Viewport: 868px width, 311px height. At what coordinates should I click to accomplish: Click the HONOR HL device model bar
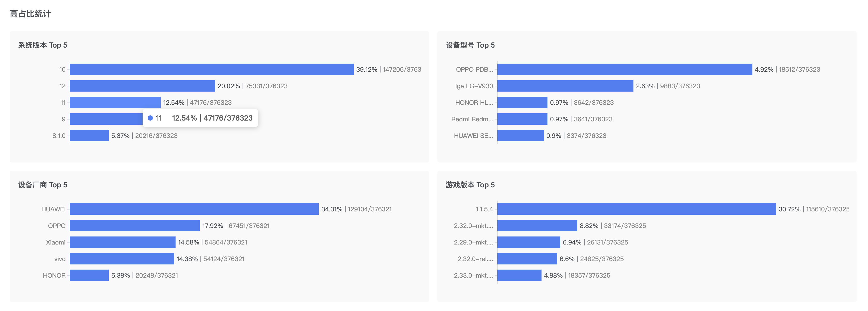522,102
